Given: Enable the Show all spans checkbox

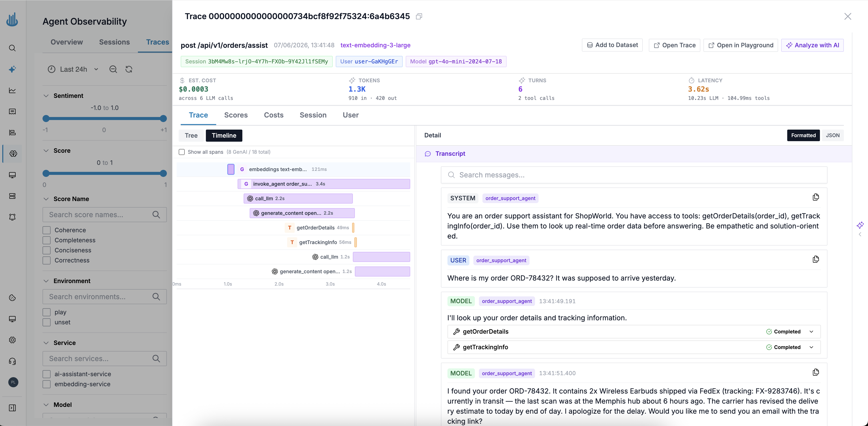Looking at the screenshot, I should pos(182,152).
